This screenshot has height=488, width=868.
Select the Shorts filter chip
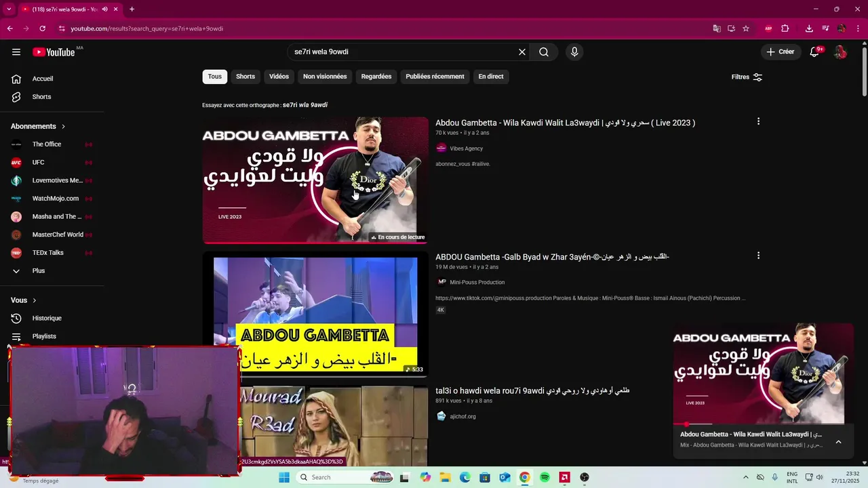pyautogui.click(x=245, y=77)
